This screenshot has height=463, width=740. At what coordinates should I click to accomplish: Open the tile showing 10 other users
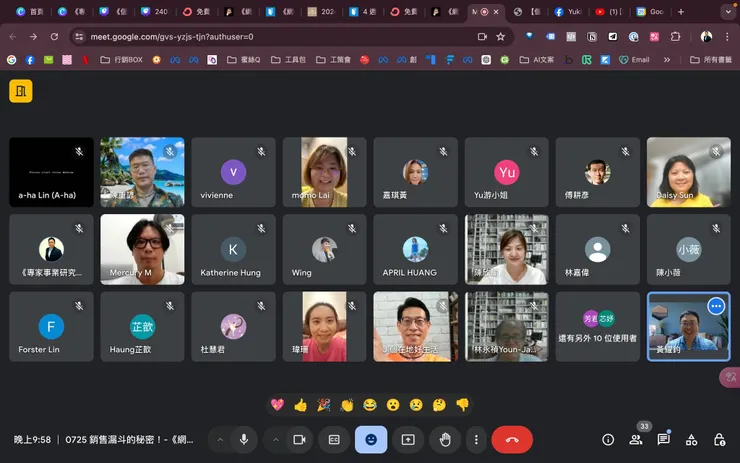click(597, 327)
